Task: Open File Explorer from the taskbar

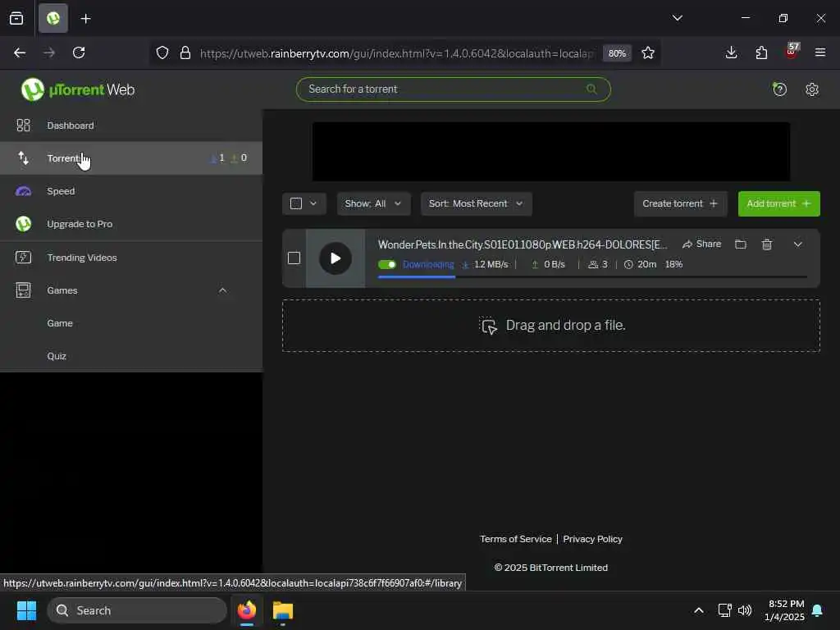Action: pos(283,610)
